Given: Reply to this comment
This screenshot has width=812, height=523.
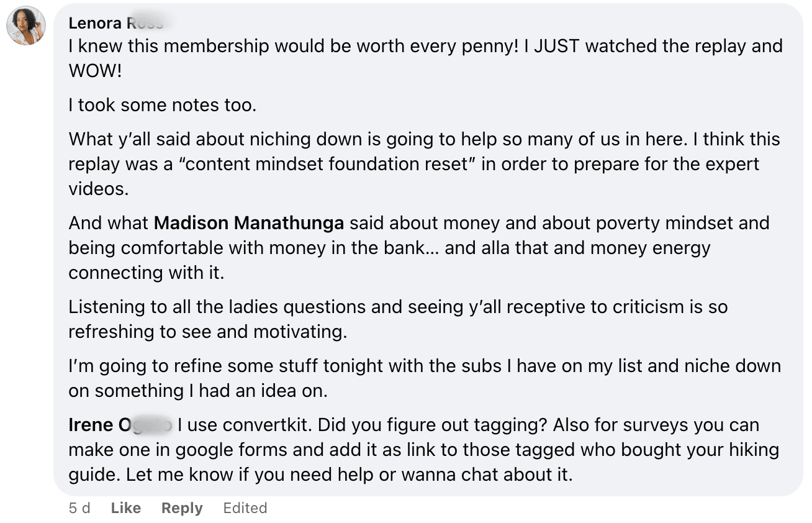Looking at the screenshot, I should click(x=182, y=508).
